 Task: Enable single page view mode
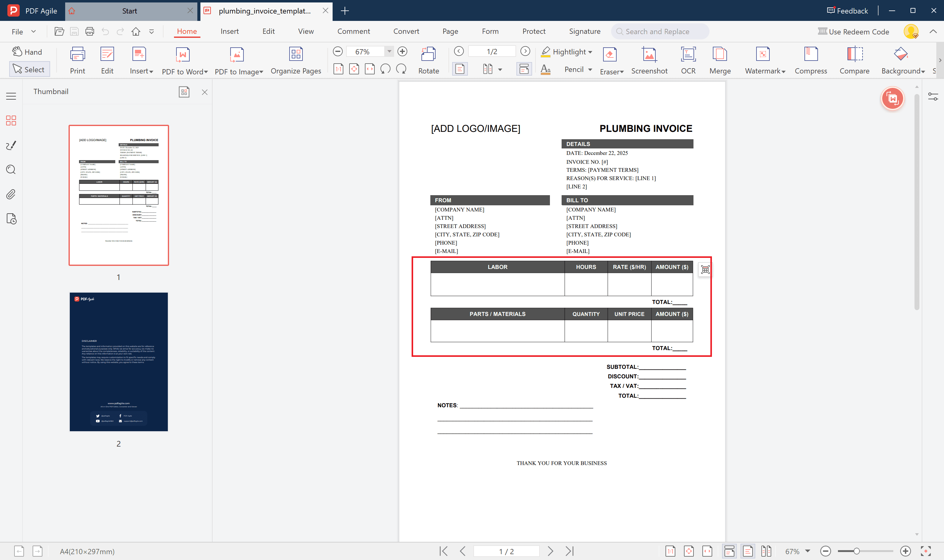460,69
